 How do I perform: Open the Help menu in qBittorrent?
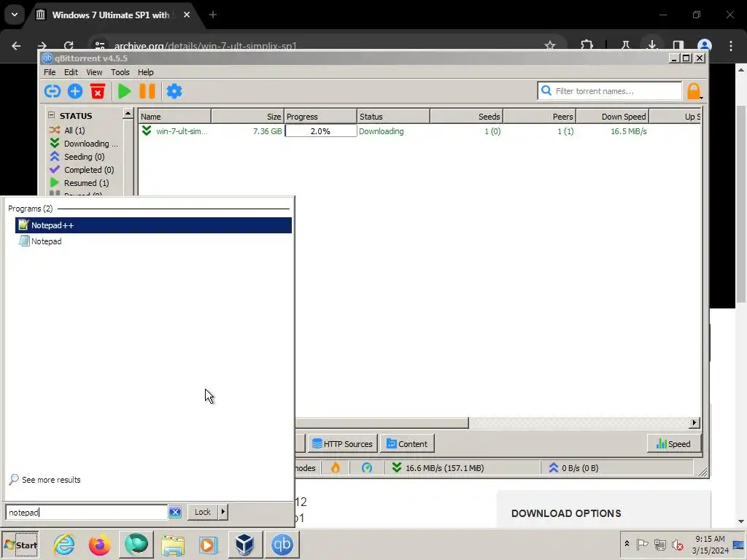click(146, 72)
